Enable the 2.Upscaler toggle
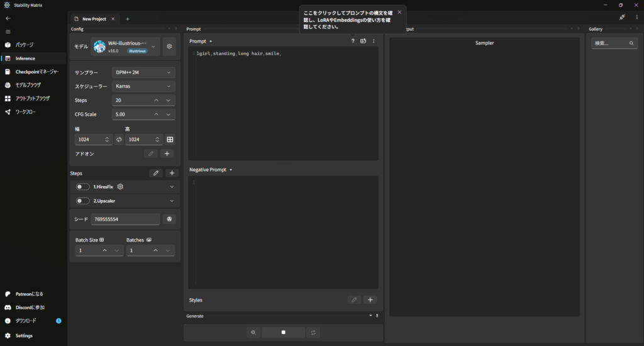Image resolution: width=644 pixels, height=346 pixels. [82, 201]
